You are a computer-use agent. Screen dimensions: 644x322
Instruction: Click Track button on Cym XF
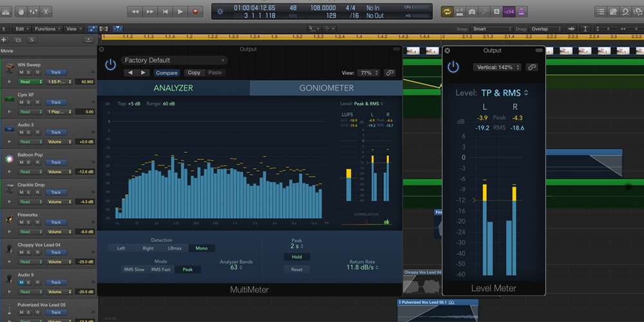tap(56, 102)
